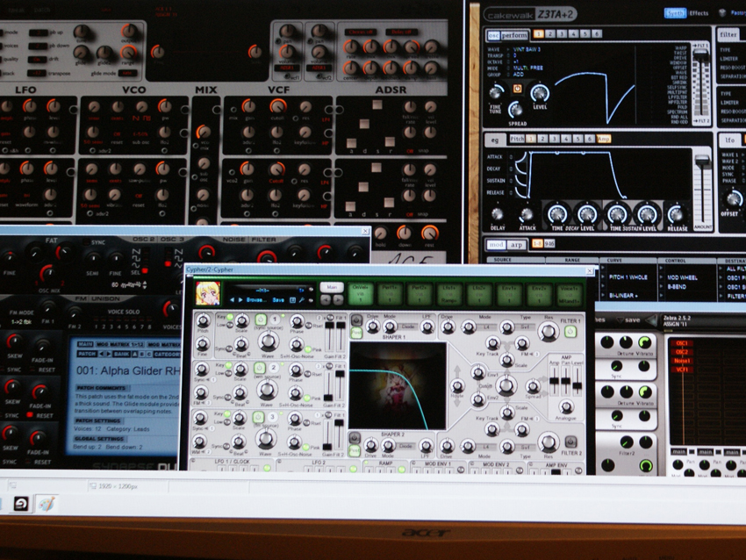Go to previous preset arrow in Cypher
This screenshot has width=746, height=560.
tap(233, 300)
